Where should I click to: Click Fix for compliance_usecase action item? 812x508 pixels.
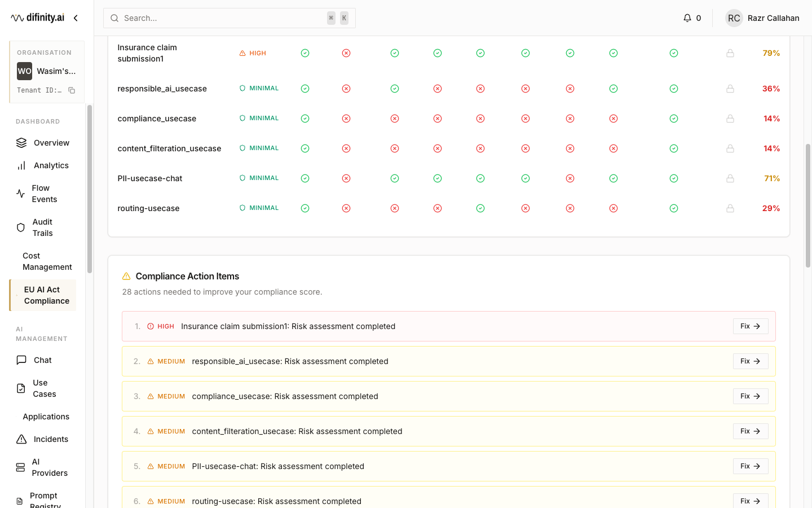click(x=751, y=396)
